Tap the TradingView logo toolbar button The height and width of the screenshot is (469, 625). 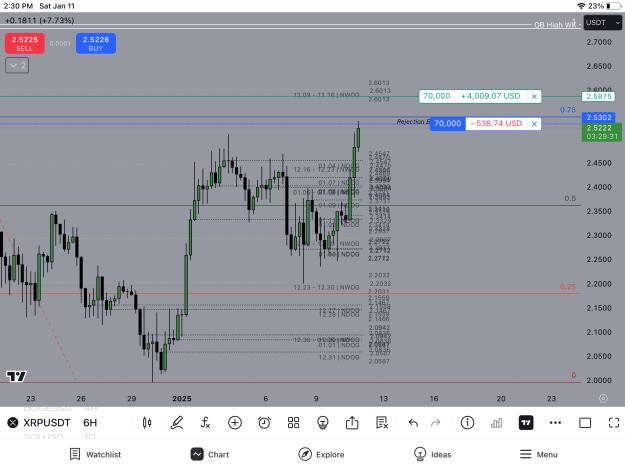[x=526, y=422]
